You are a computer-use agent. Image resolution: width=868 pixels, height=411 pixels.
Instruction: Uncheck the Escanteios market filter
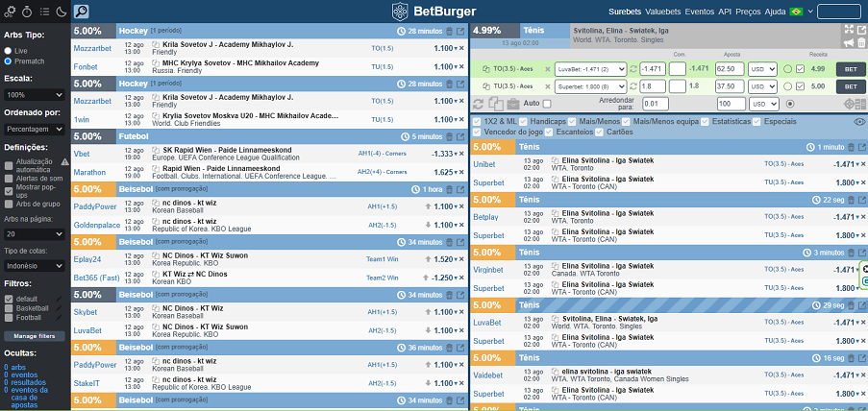[x=549, y=132]
